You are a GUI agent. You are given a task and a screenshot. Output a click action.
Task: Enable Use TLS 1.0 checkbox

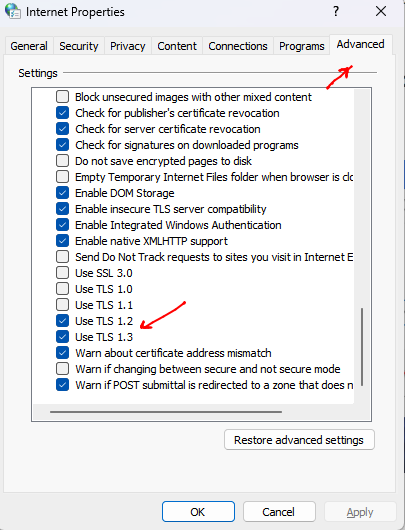pos(63,289)
